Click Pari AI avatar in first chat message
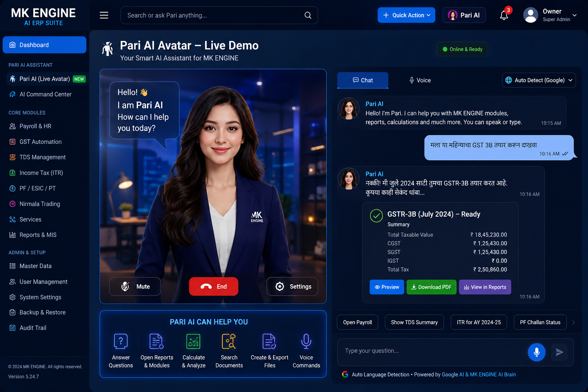This screenshot has height=392, width=588. (349, 109)
